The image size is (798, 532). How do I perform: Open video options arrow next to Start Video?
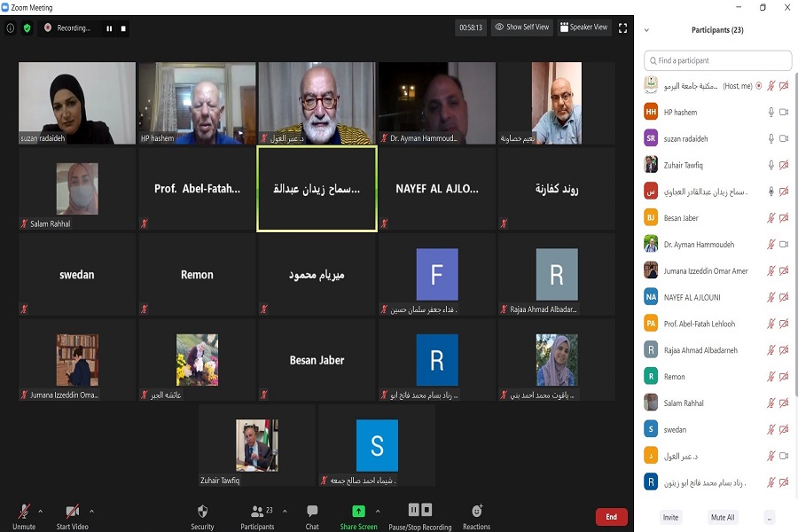pyautogui.click(x=91, y=511)
